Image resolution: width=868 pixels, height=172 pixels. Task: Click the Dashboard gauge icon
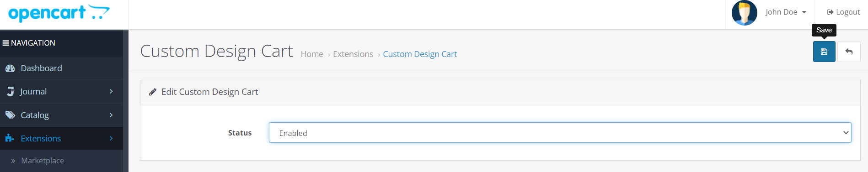pyautogui.click(x=10, y=68)
